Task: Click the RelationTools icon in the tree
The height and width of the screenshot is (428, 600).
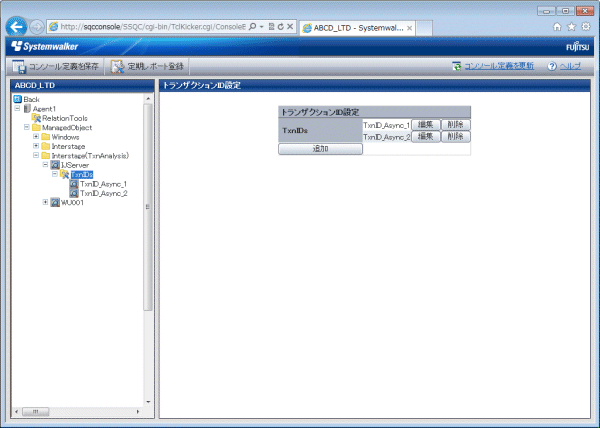Action: 36,118
